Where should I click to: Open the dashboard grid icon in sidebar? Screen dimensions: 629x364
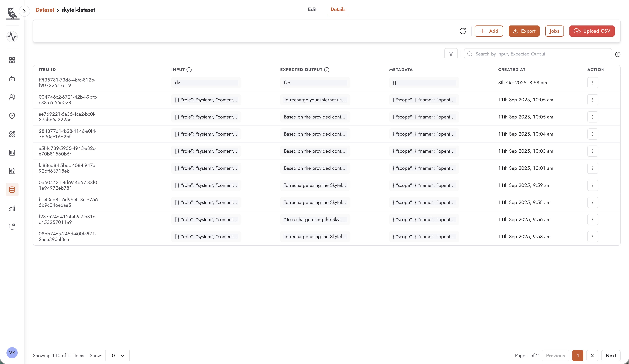pyautogui.click(x=12, y=60)
